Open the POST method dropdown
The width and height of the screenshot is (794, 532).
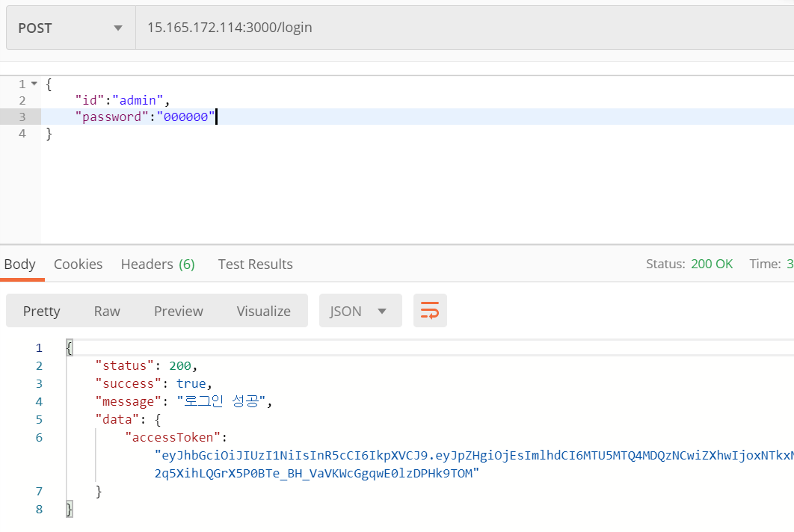[71, 28]
